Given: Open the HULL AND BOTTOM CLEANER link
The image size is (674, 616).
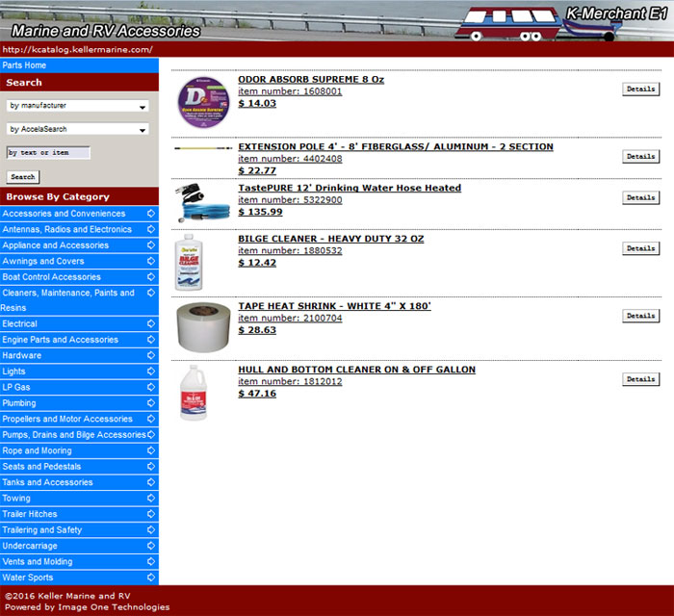Looking at the screenshot, I should point(357,370).
